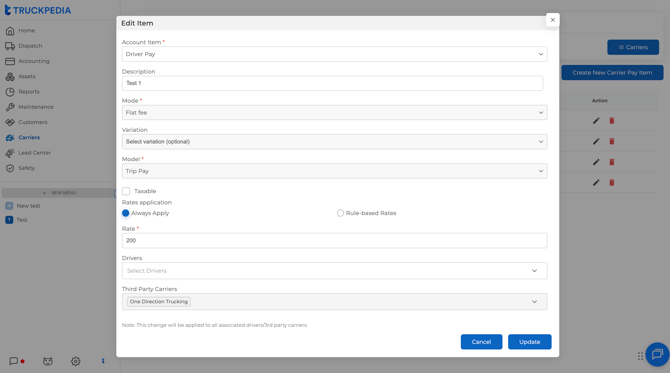Image resolution: width=670 pixels, height=373 pixels.
Task: Open the floating chat support bubble
Action: [x=657, y=354]
